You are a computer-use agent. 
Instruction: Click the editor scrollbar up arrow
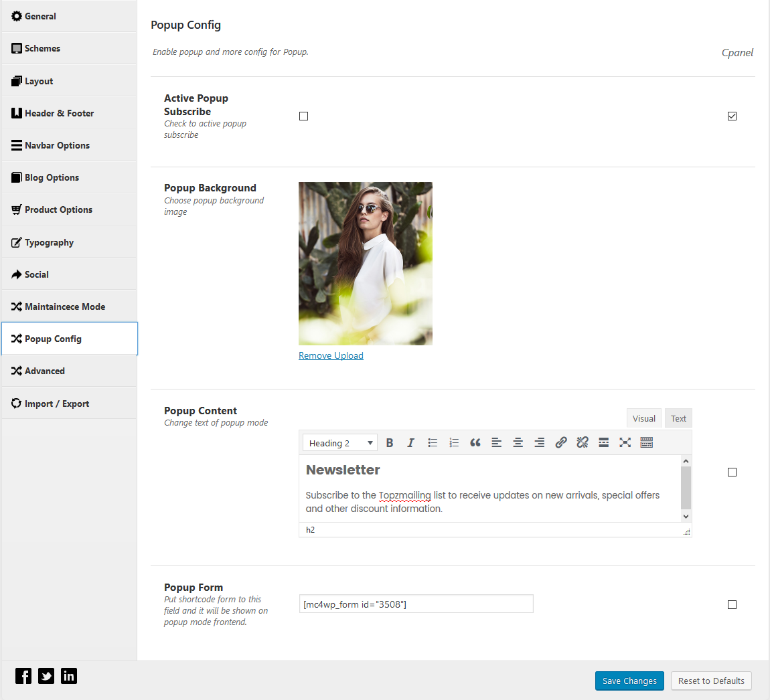(x=686, y=461)
